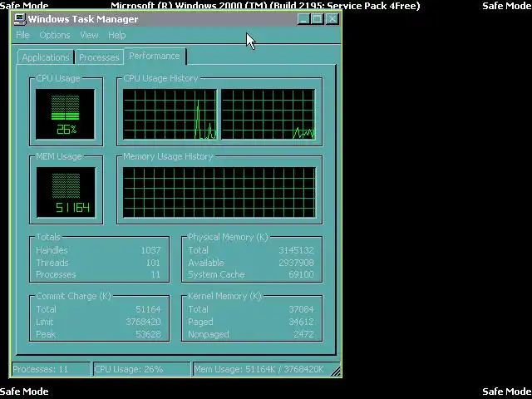Switch to the Applications tab

click(46, 57)
